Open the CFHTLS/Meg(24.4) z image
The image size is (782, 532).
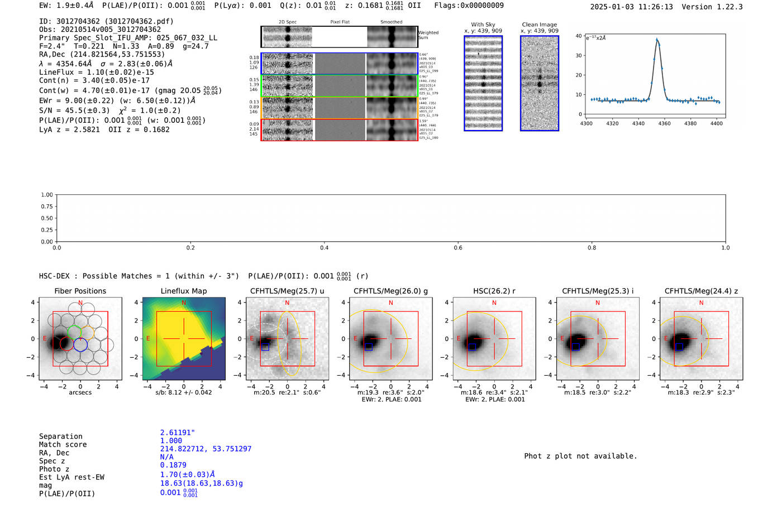(701, 339)
